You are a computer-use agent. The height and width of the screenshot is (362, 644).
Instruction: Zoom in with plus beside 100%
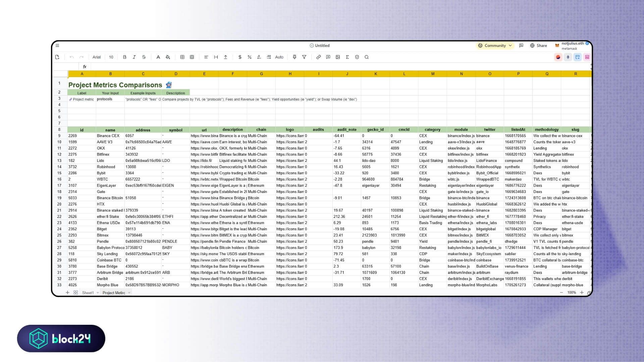(582, 293)
